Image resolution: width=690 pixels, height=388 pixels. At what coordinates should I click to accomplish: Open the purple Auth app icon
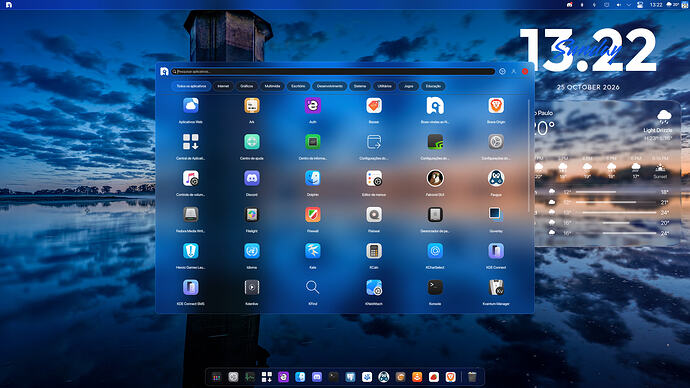click(312, 106)
